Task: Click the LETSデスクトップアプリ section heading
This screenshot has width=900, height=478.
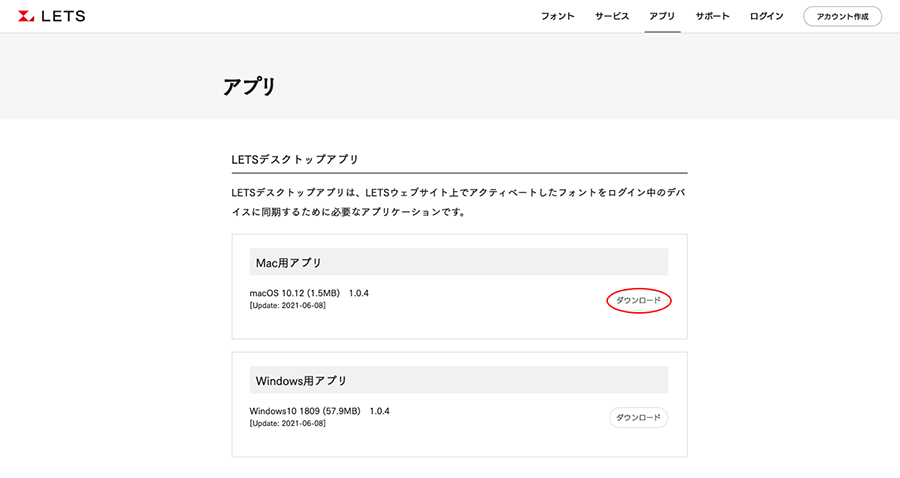Action: [295, 160]
